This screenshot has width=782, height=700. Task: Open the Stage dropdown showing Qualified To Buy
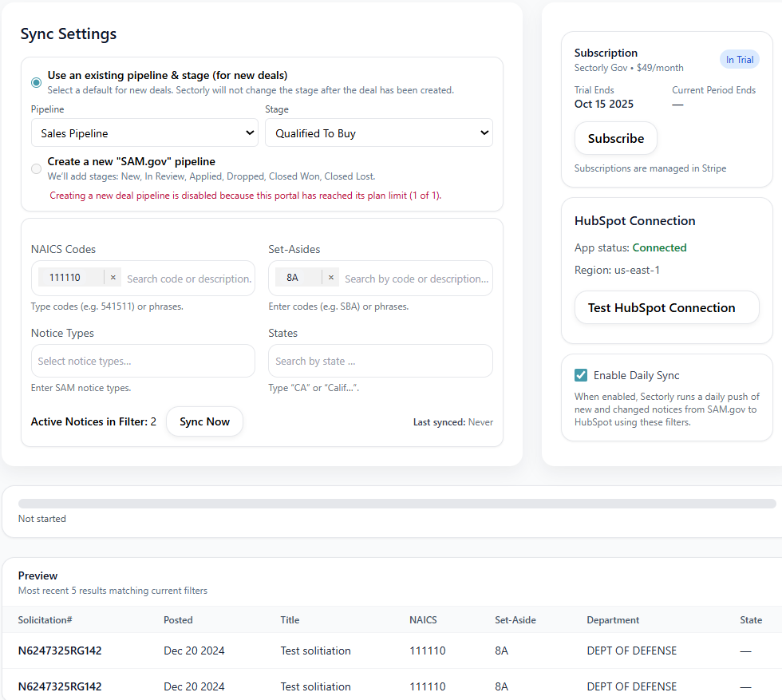[x=378, y=133]
